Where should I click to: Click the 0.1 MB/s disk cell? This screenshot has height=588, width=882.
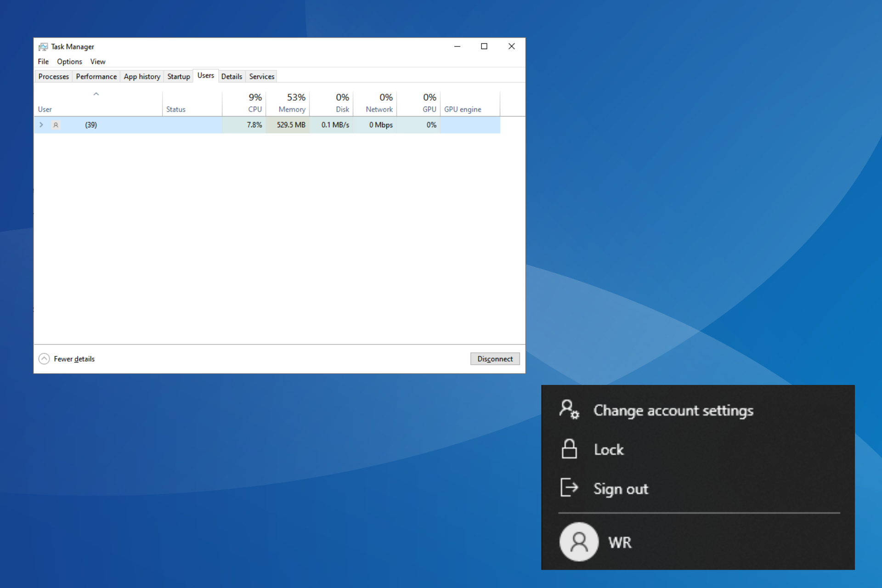click(x=331, y=125)
